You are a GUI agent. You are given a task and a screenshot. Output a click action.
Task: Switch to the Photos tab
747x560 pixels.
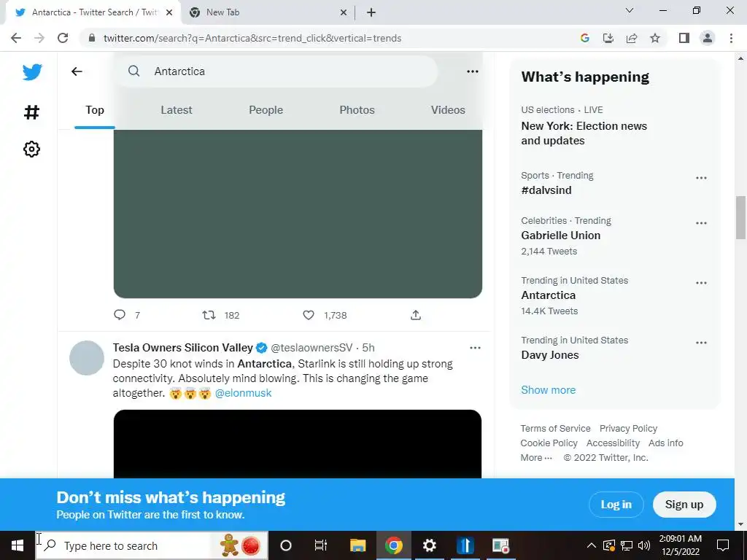357,110
